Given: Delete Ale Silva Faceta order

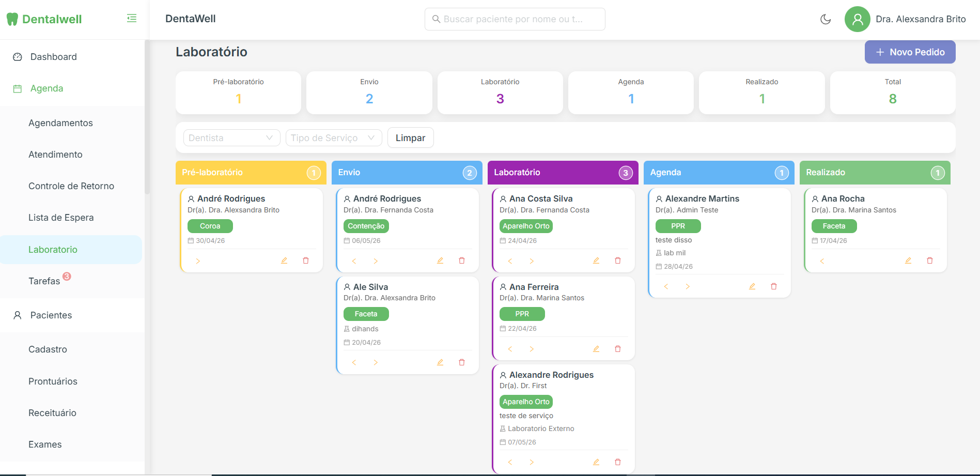Looking at the screenshot, I should pos(462,362).
